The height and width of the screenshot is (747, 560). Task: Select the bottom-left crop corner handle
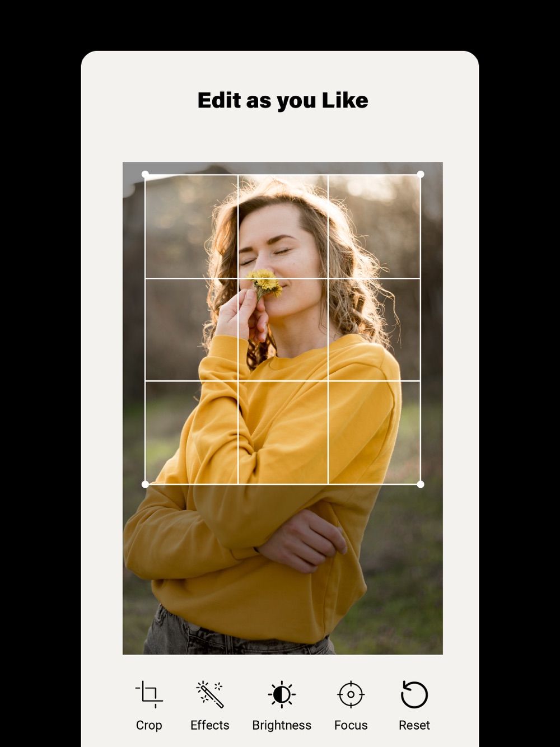(x=146, y=484)
